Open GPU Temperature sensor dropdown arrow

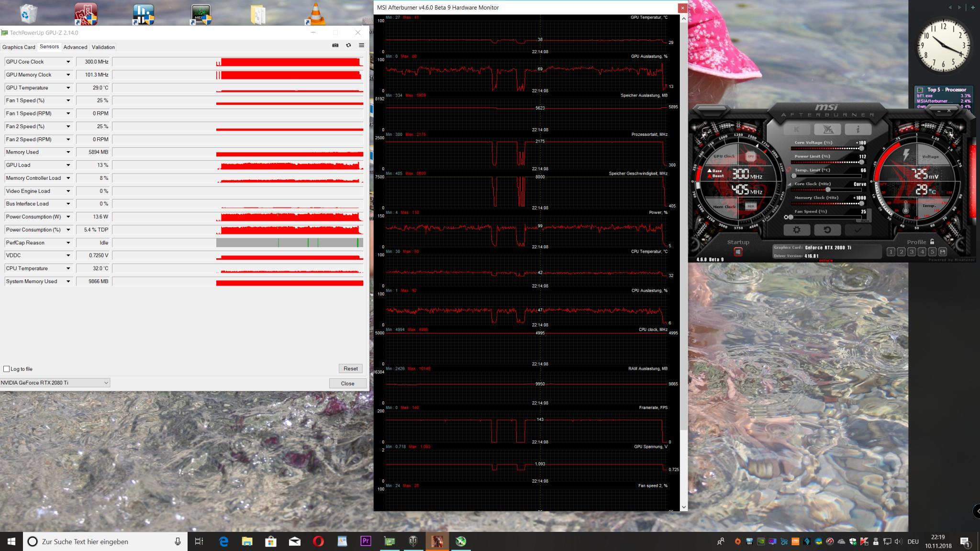click(68, 88)
